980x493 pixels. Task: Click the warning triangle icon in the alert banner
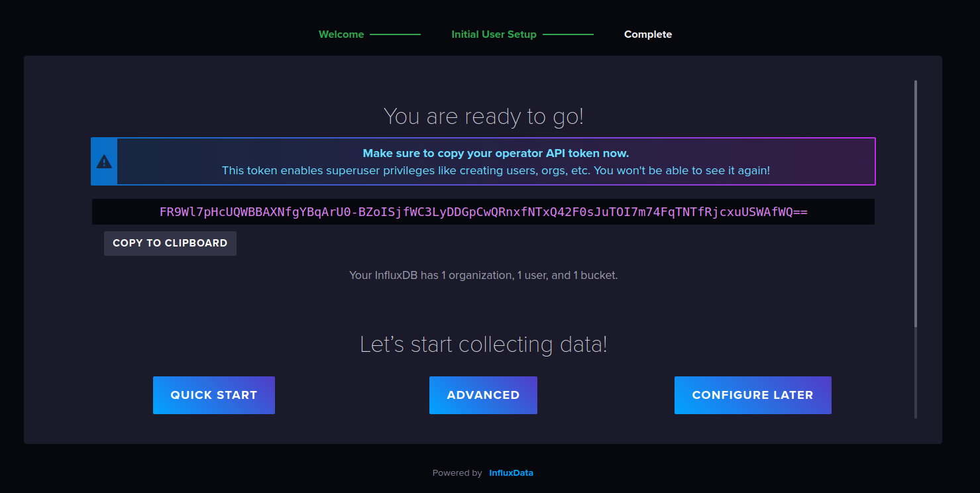tap(104, 162)
